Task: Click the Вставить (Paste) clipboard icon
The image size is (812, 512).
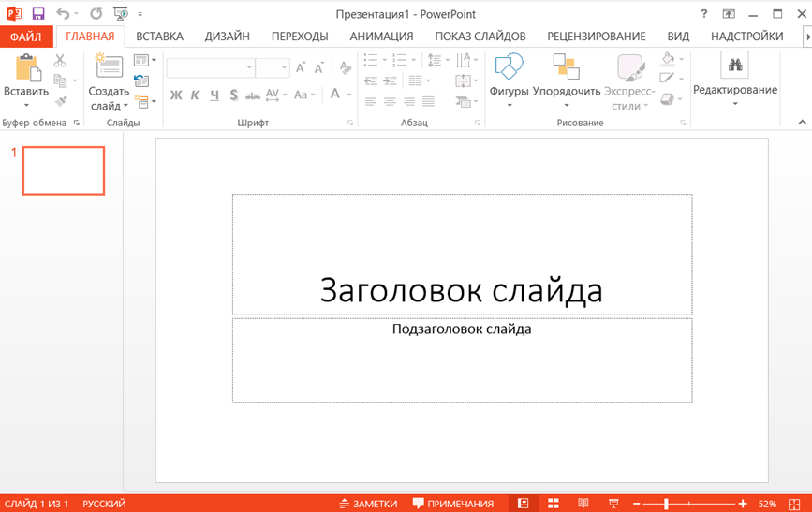Action: click(26, 69)
